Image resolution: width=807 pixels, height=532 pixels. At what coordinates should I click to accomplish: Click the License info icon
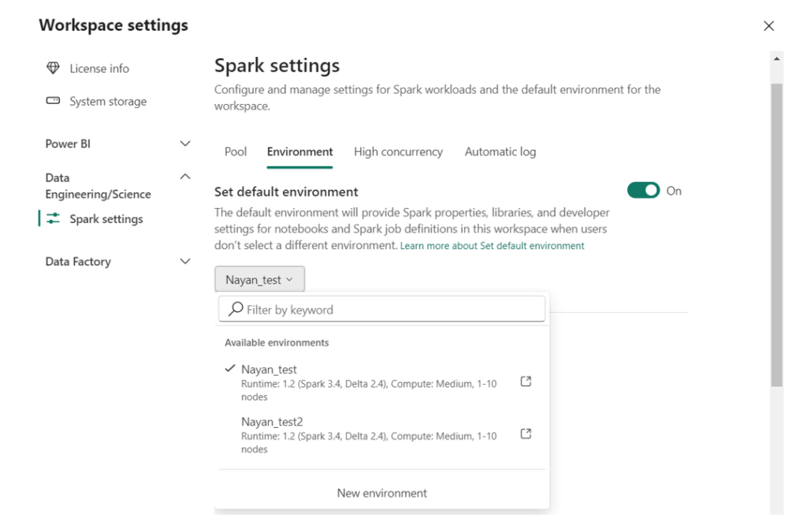tap(53, 68)
